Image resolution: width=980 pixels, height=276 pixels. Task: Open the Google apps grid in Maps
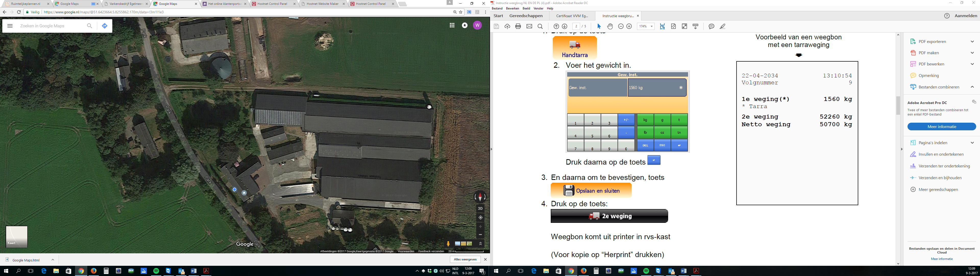pos(452,25)
